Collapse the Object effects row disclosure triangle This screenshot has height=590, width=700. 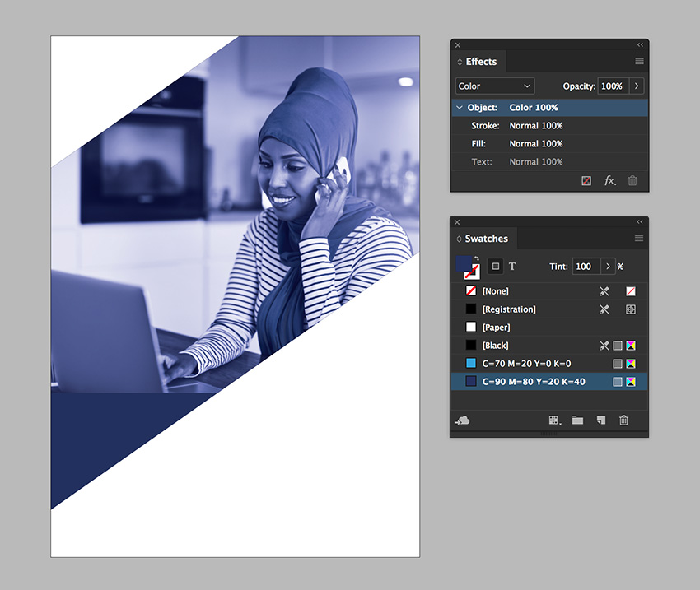click(459, 107)
